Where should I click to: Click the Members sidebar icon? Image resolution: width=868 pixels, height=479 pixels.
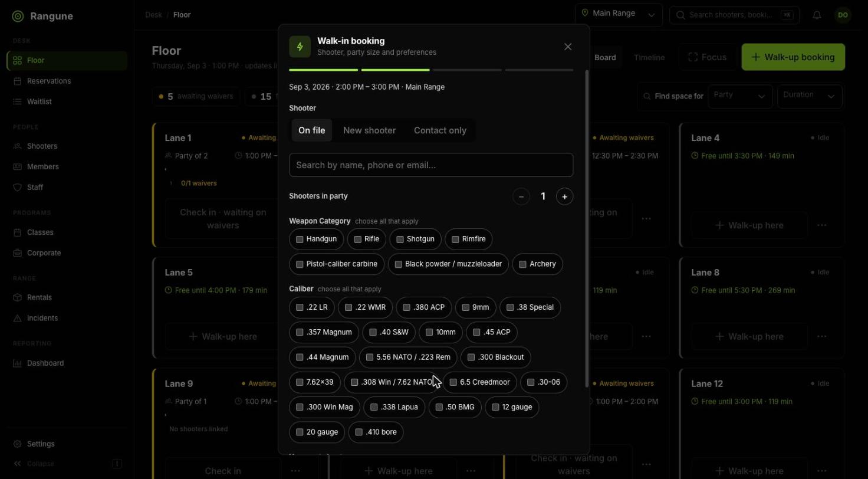coord(18,166)
